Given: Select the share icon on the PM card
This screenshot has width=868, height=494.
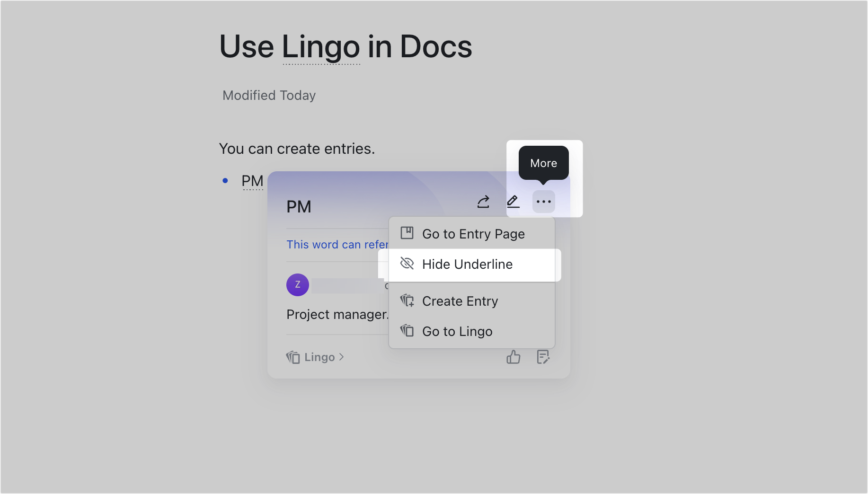Looking at the screenshot, I should click(x=483, y=201).
